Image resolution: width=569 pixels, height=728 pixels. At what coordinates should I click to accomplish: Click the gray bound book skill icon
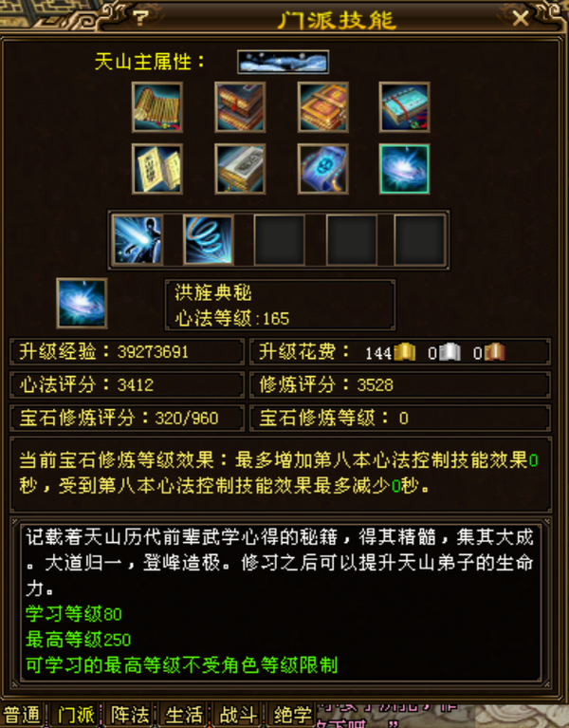(240, 169)
